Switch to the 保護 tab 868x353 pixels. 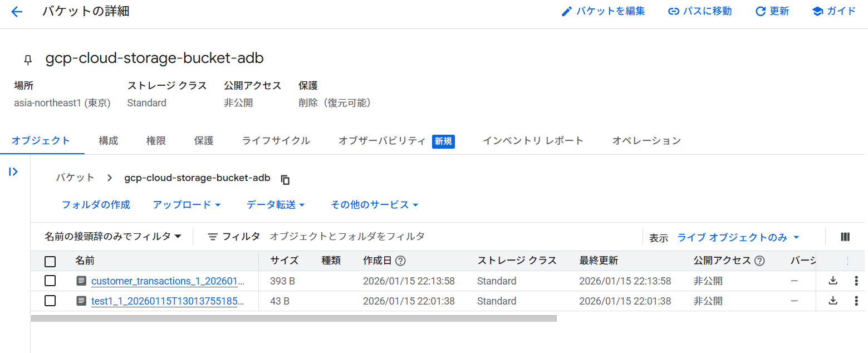[x=204, y=141]
